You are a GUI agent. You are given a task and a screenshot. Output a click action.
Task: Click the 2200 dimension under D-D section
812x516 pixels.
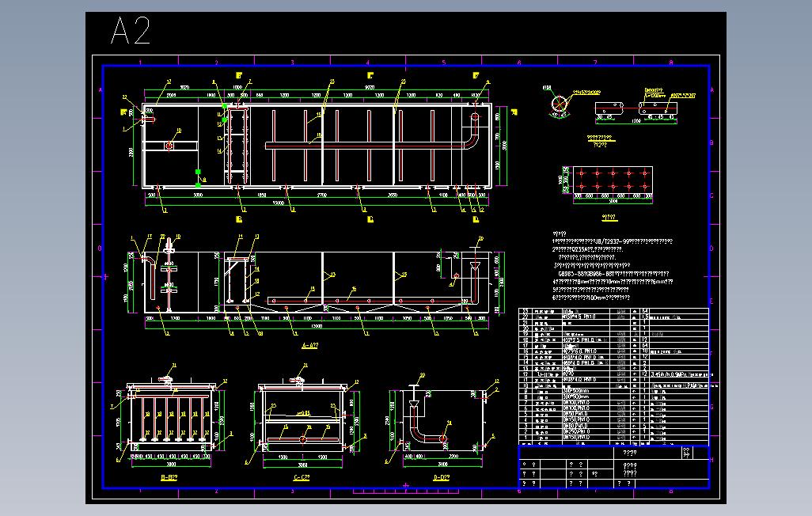pos(453,457)
